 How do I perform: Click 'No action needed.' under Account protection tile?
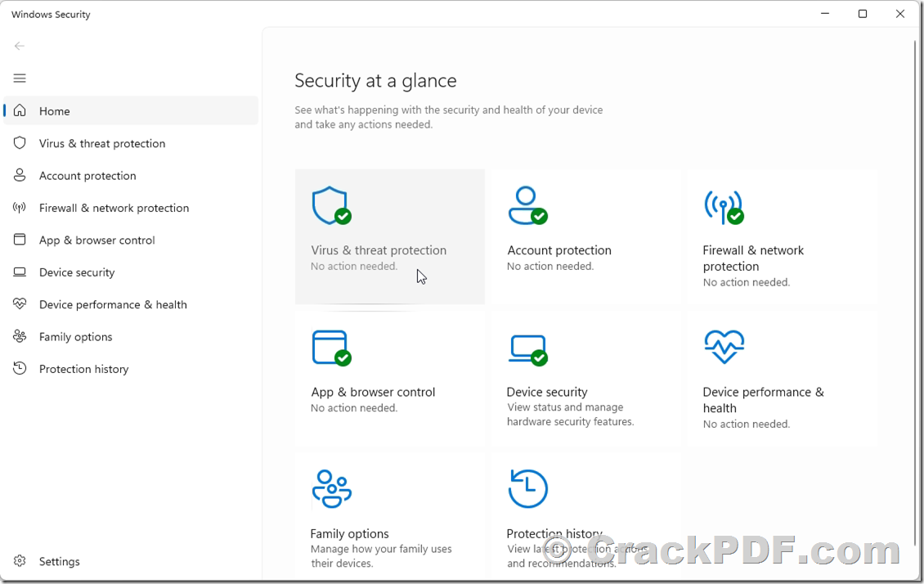tap(549, 267)
